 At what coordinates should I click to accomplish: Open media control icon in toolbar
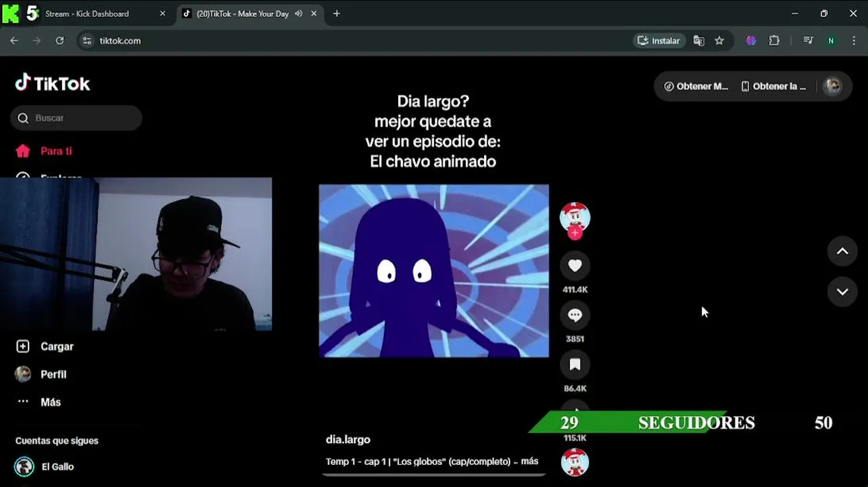point(808,41)
